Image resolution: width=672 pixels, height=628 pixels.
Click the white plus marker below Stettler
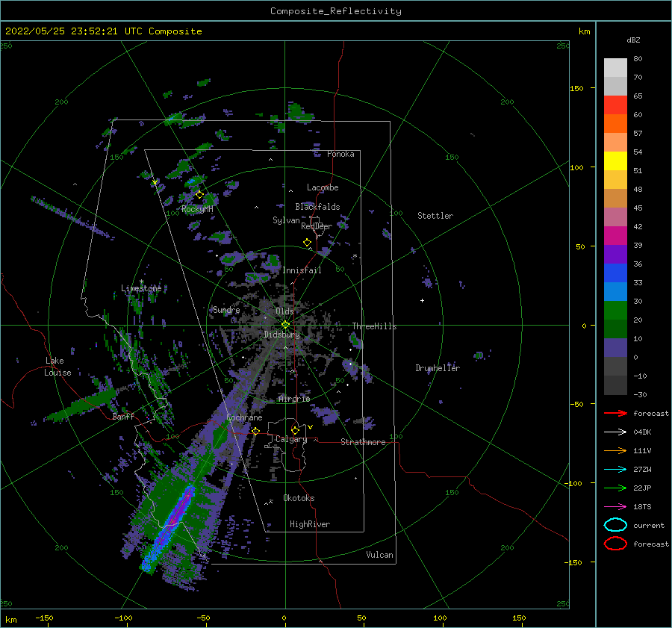click(422, 300)
